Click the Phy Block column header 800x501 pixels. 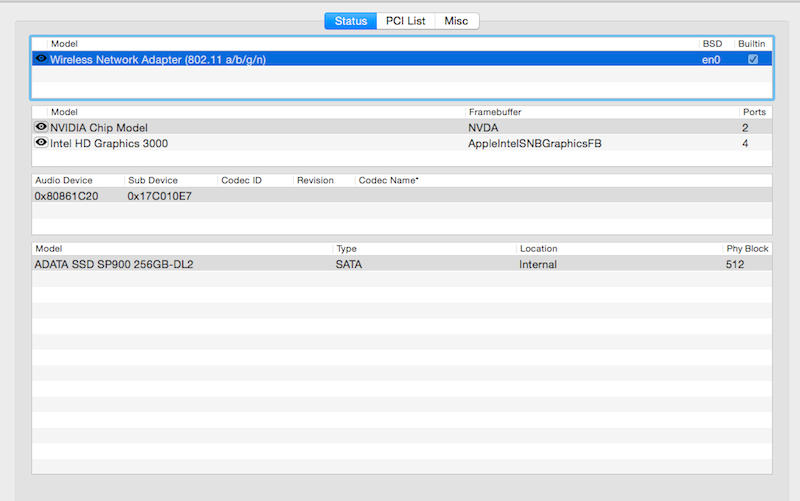pyautogui.click(x=747, y=248)
